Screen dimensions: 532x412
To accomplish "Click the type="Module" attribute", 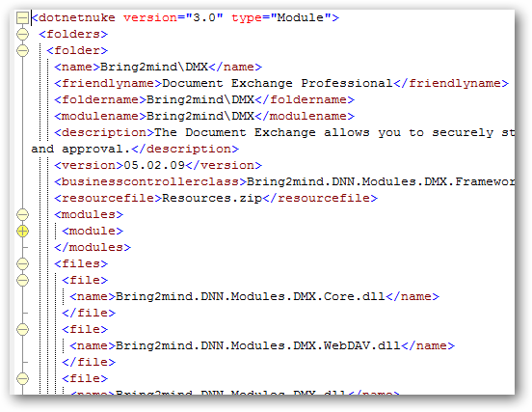I will pos(281,17).
